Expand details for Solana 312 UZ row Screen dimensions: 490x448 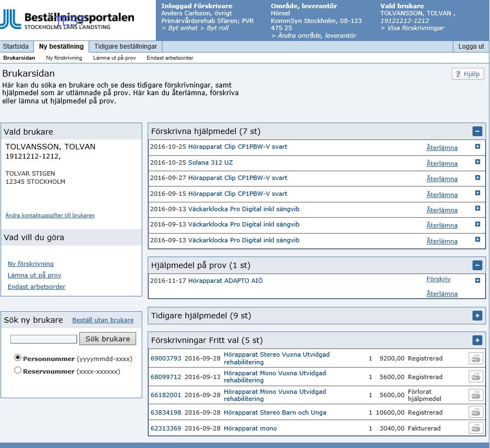477,161
